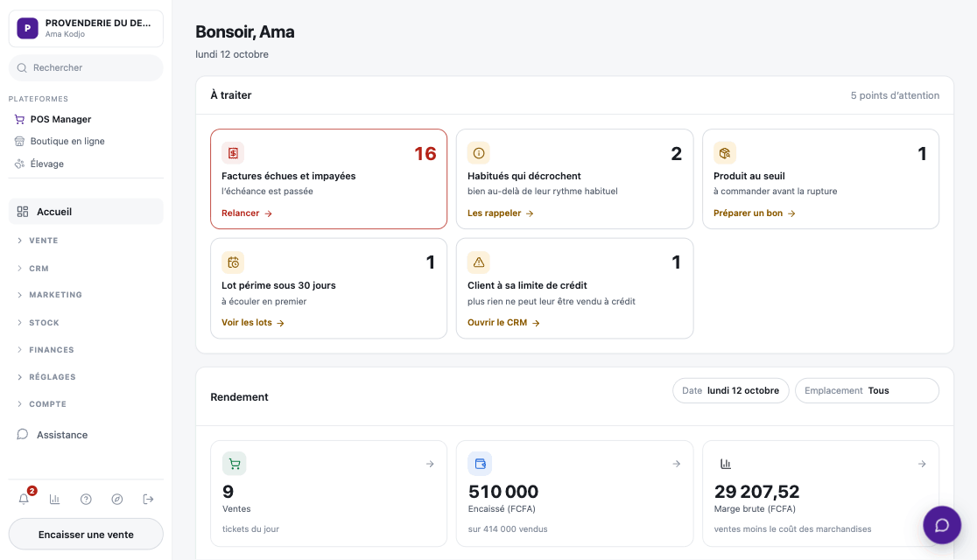Open the bar chart reports icon in sidebar footer

click(55, 499)
